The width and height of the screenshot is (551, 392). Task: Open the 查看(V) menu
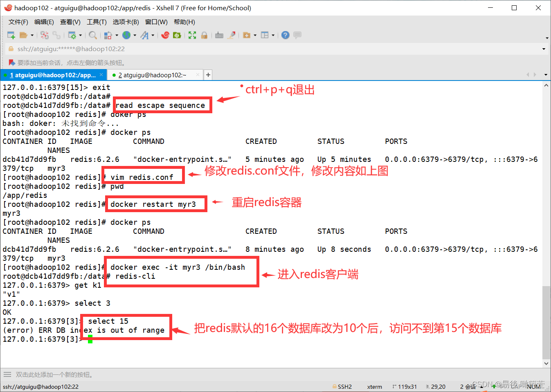(70, 22)
